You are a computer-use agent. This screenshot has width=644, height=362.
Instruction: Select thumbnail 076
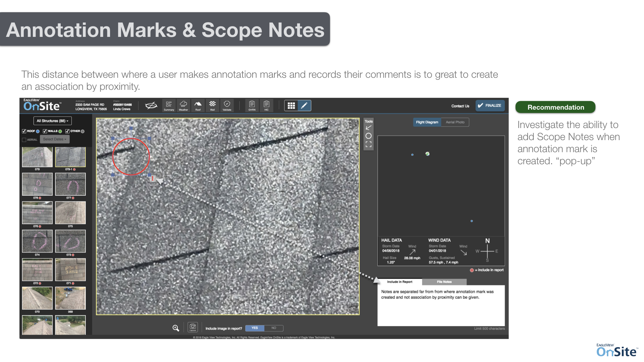pyautogui.click(x=37, y=213)
